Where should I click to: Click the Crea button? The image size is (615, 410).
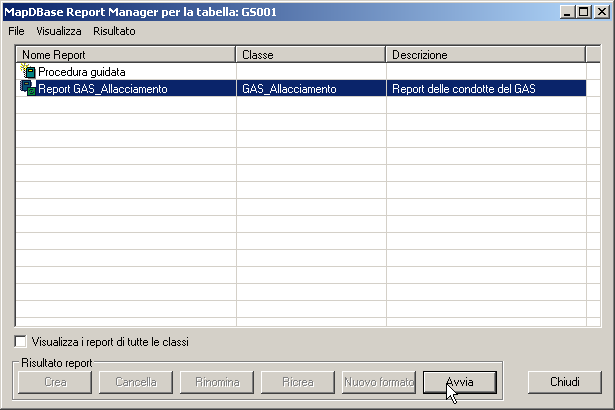point(55,382)
